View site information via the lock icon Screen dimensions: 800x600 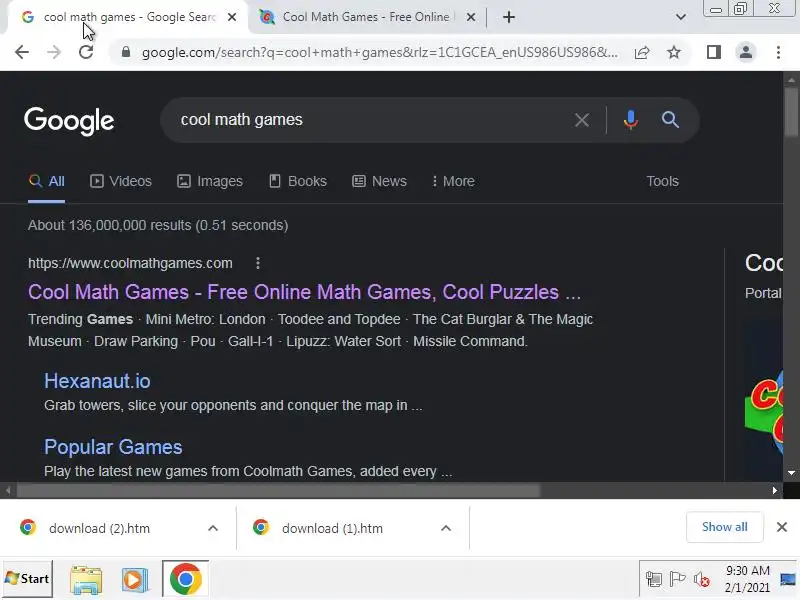(126, 52)
